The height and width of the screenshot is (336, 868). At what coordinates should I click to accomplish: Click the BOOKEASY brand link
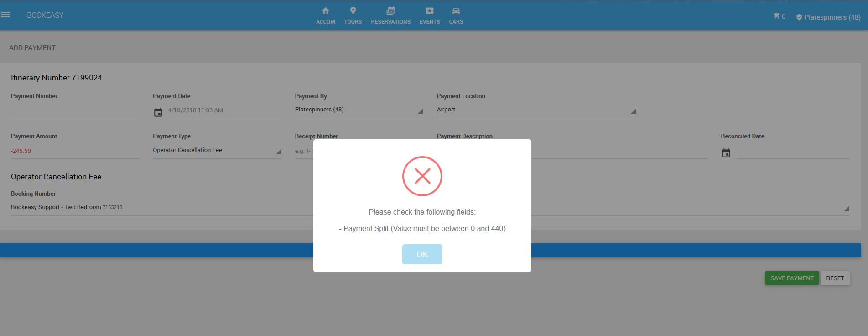click(45, 15)
